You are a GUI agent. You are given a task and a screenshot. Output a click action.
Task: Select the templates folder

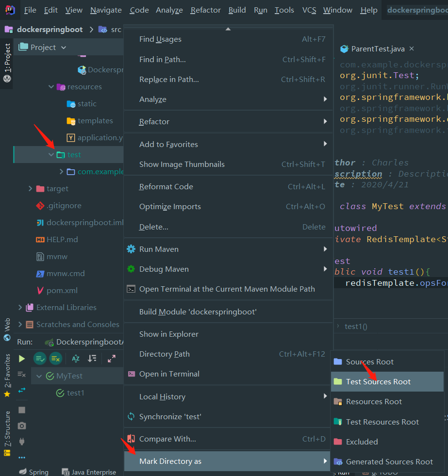95,121
